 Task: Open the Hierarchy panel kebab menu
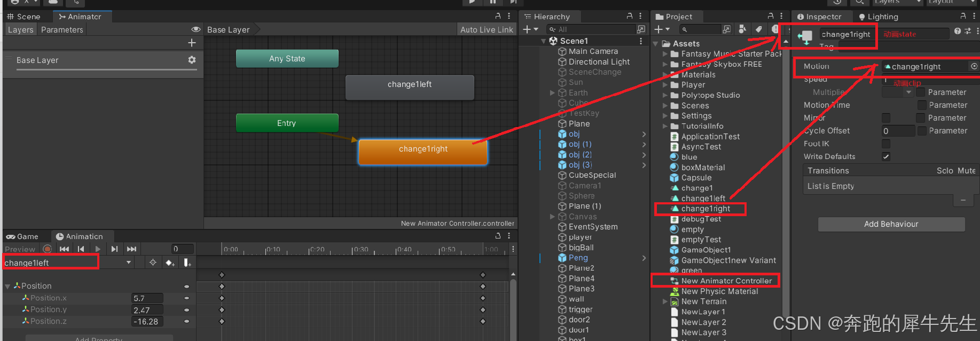click(640, 16)
